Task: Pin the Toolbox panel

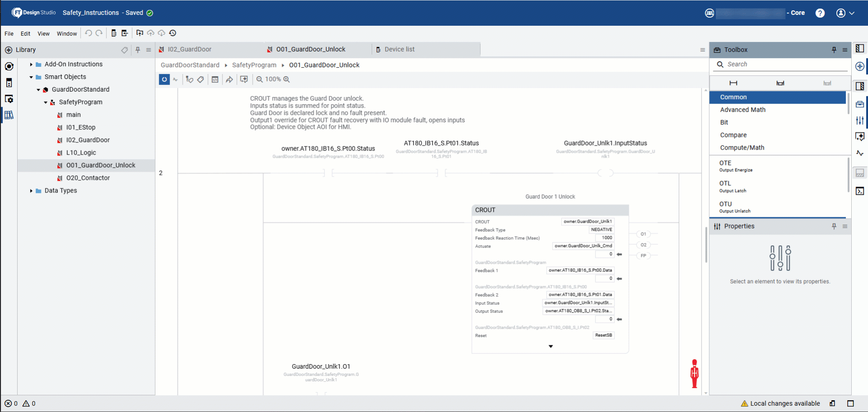Action: (834, 50)
